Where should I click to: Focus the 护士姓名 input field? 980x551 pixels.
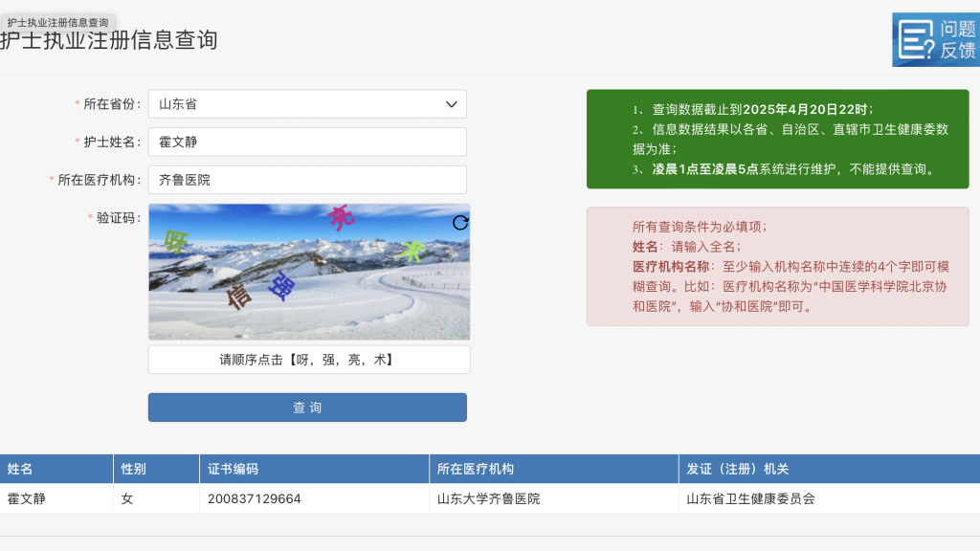click(x=306, y=142)
